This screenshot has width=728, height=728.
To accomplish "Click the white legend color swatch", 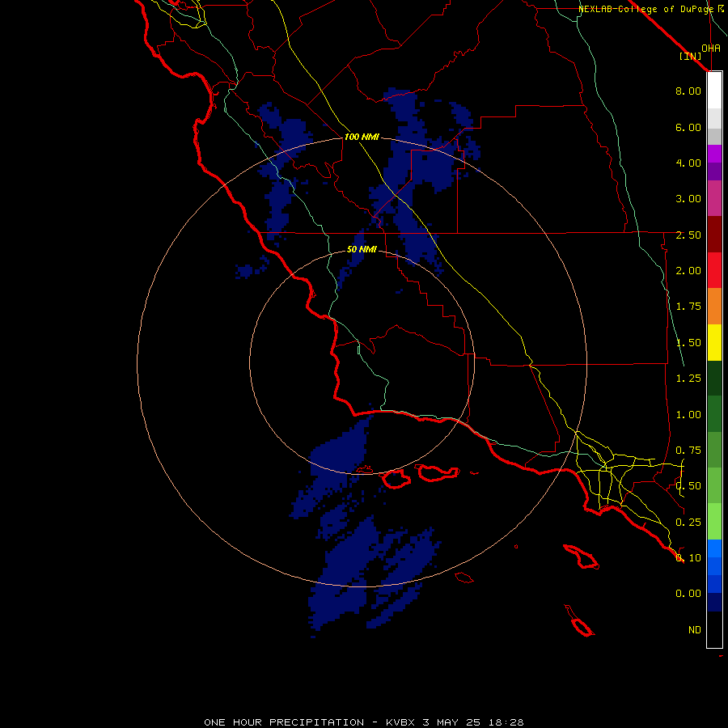I will pyautogui.click(x=714, y=91).
